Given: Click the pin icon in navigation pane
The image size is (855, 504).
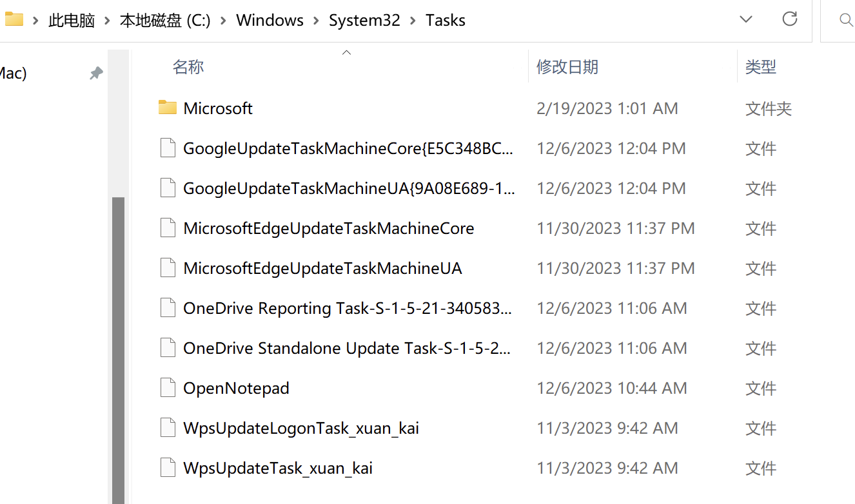Looking at the screenshot, I should pos(96,73).
